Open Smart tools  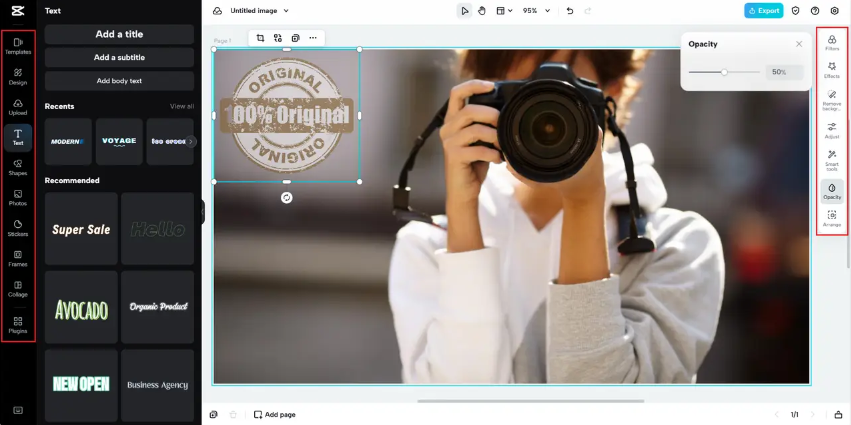(832, 161)
